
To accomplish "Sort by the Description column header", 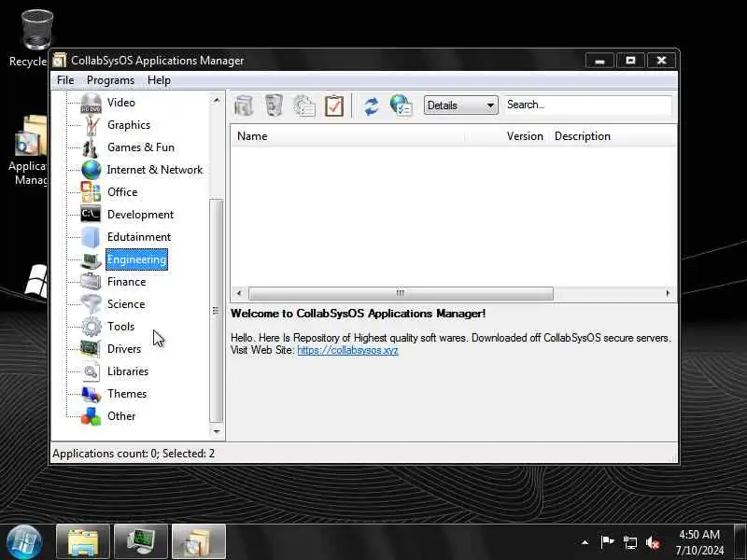I will point(613,136).
